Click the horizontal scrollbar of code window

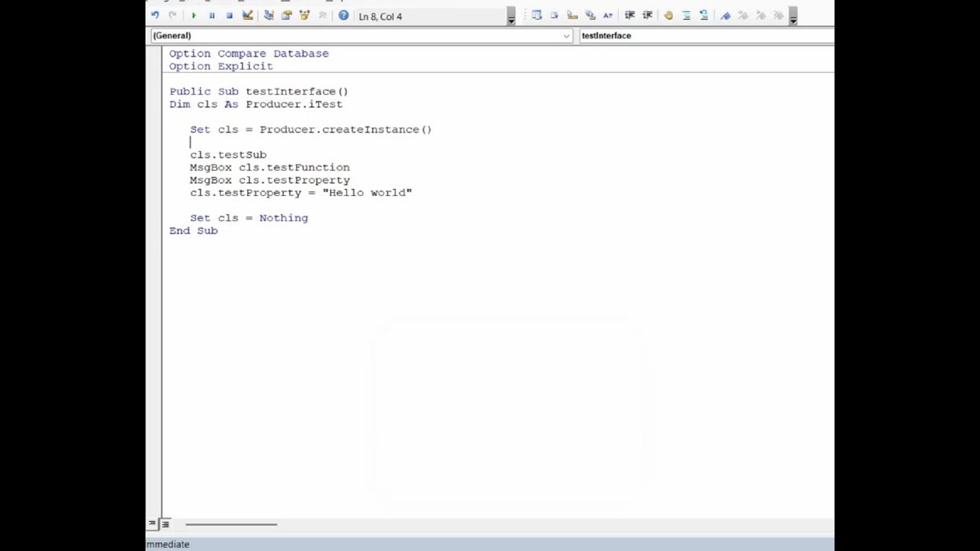point(230,524)
